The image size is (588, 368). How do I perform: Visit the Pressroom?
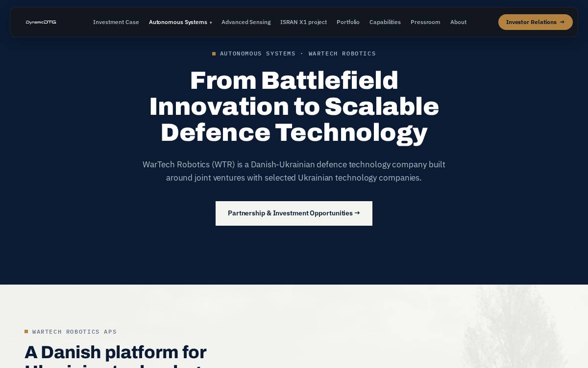tap(425, 22)
